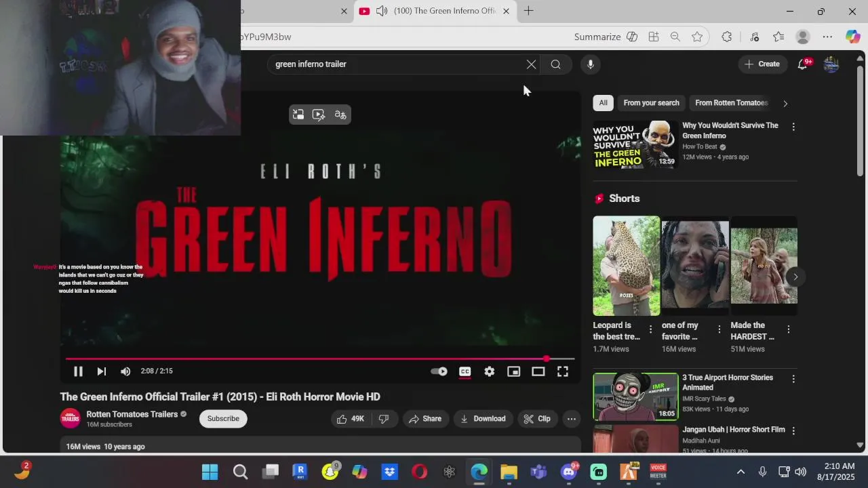Open options for the 'one of my favorite' short
The width and height of the screenshot is (868, 488).
tap(719, 329)
